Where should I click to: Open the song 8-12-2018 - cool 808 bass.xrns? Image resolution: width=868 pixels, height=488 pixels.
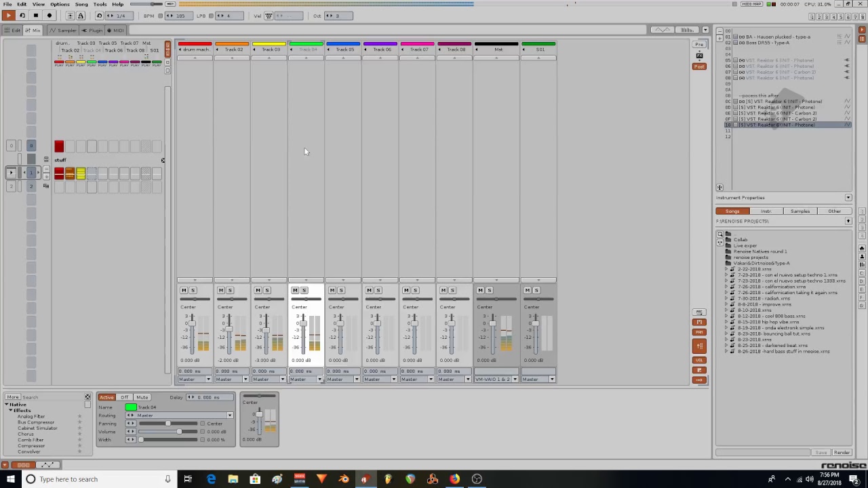772,316
